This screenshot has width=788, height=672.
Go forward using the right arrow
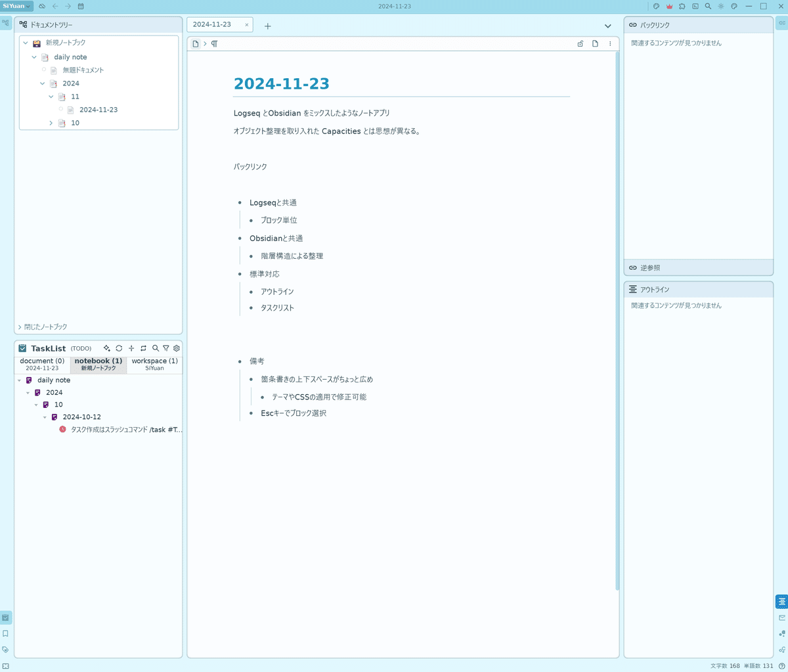(x=68, y=6)
